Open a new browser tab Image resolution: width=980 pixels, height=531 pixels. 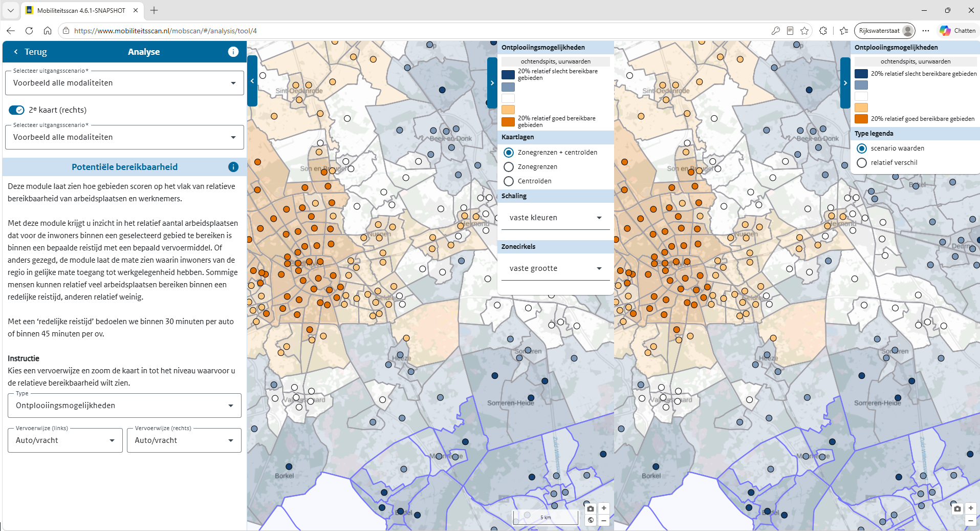(154, 10)
